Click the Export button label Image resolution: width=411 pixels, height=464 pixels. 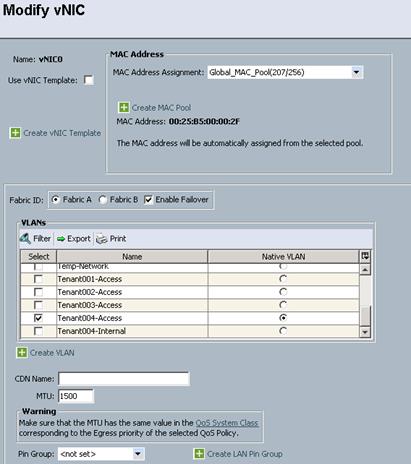(x=79, y=239)
